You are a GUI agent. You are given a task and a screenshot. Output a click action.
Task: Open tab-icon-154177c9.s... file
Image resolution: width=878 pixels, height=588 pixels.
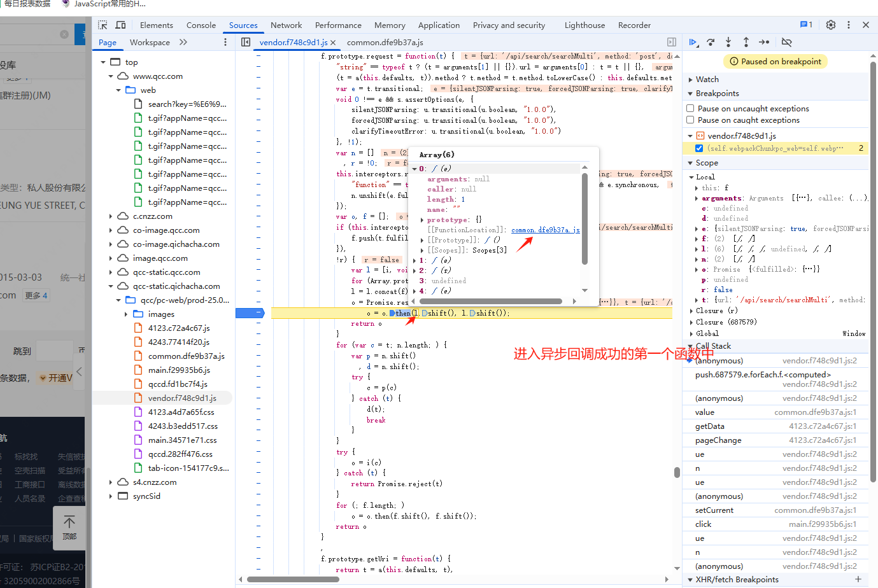click(188, 468)
